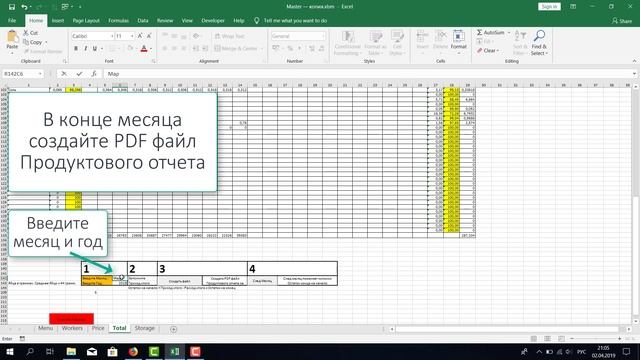Open the Copy options arrow
This screenshot has height=360, width=640.
pos(46,42)
